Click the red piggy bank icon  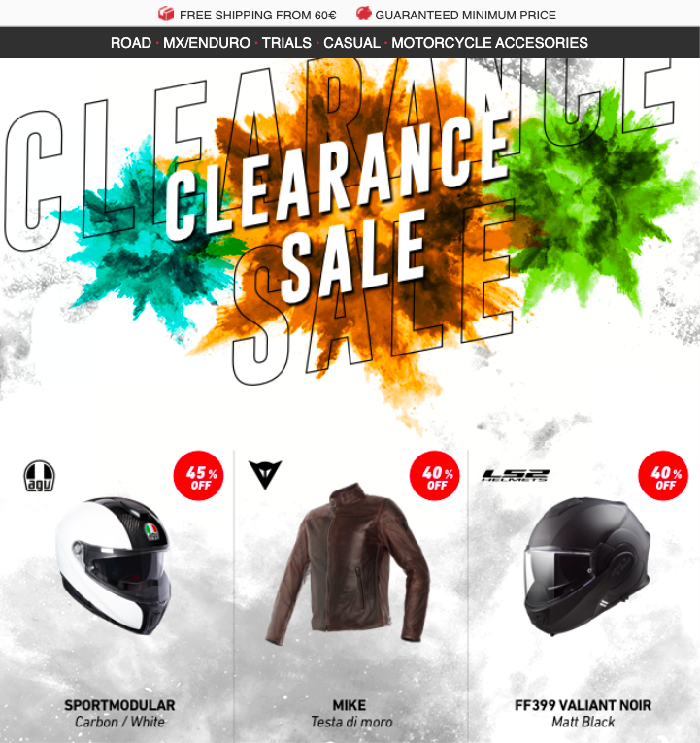coord(363,14)
